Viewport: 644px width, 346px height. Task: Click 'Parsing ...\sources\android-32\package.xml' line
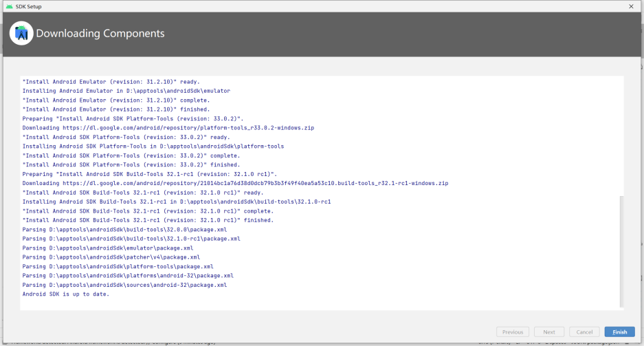click(x=124, y=285)
